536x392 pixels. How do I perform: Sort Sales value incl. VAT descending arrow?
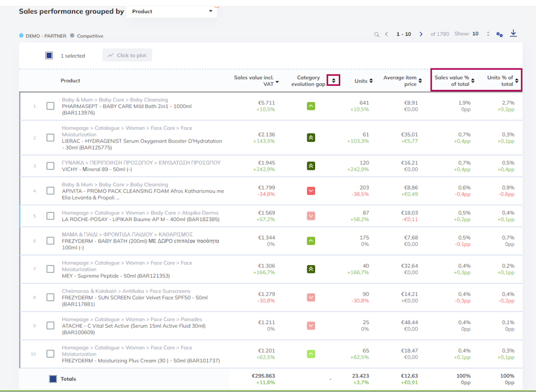click(277, 82)
